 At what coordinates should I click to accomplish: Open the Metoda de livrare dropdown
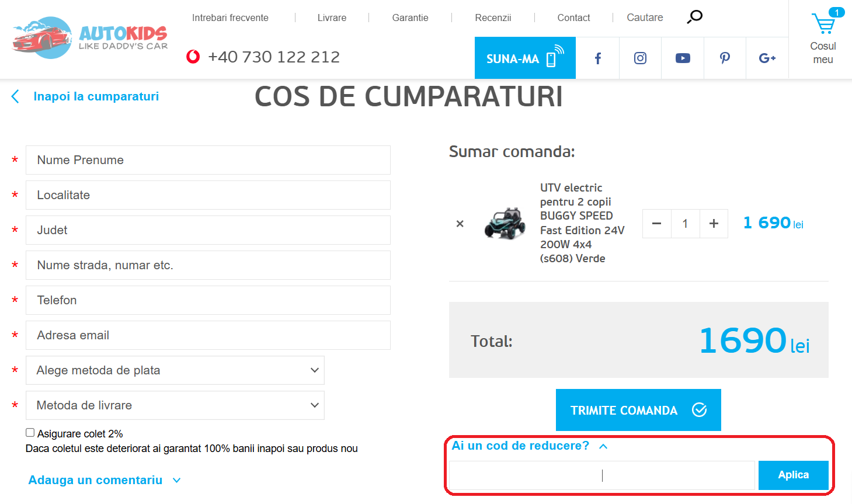(x=175, y=405)
